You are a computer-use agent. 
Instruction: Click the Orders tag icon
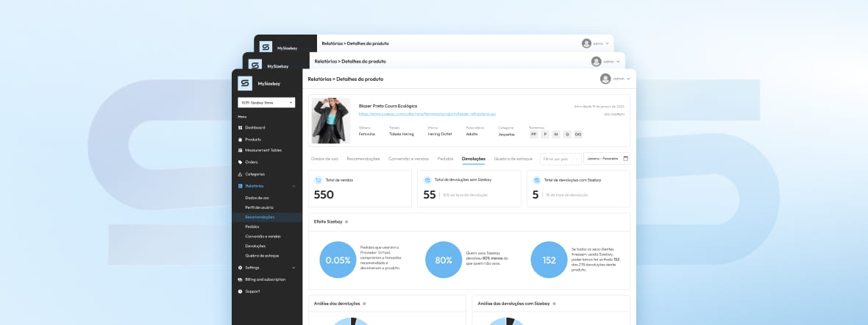tap(241, 162)
